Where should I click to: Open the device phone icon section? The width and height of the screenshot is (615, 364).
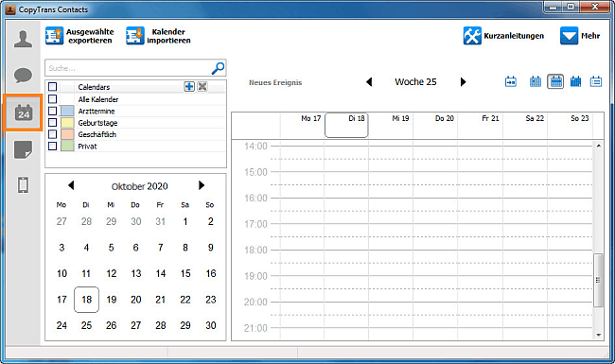(23, 184)
